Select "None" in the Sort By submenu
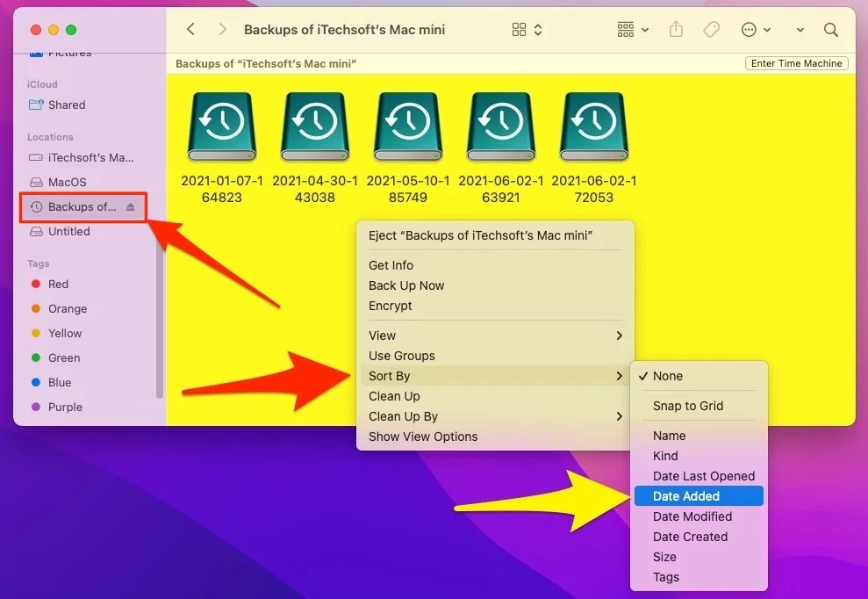The height and width of the screenshot is (599, 868). (668, 376)
